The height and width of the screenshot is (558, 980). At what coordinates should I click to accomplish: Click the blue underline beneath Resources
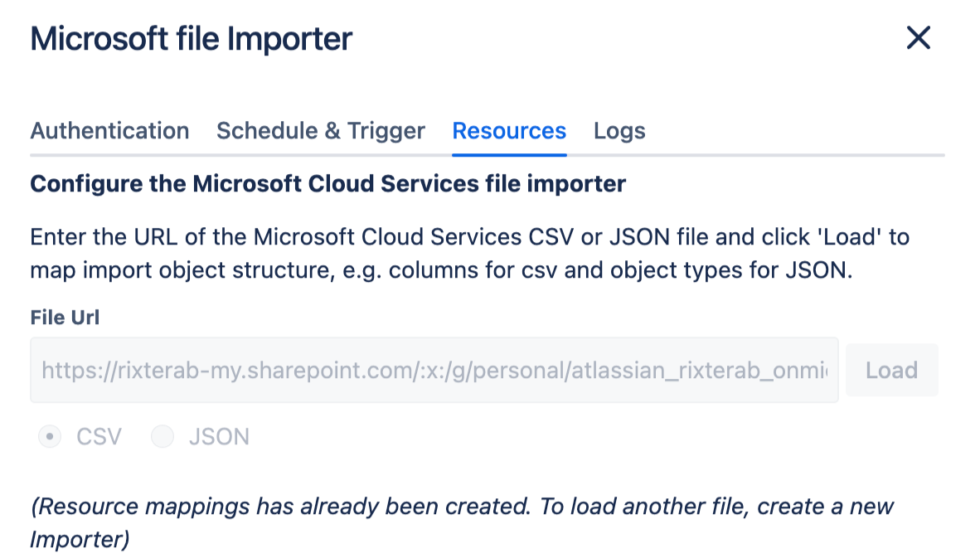click(x=509, y=154)
